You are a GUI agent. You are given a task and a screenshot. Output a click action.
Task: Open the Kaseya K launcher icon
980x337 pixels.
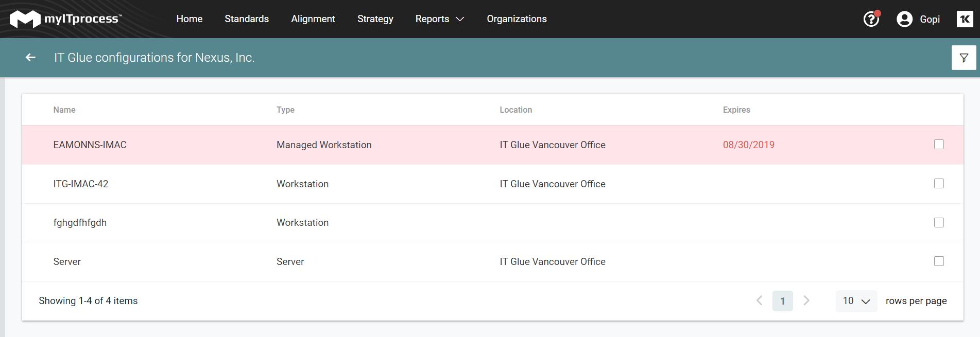tap(965, 19)
